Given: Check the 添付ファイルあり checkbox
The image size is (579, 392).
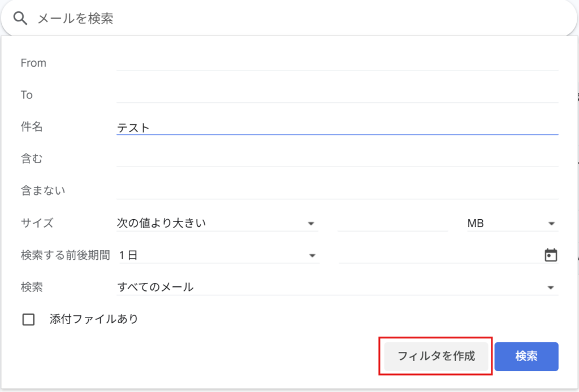Looking at the screenshot, I should (28, 319).
